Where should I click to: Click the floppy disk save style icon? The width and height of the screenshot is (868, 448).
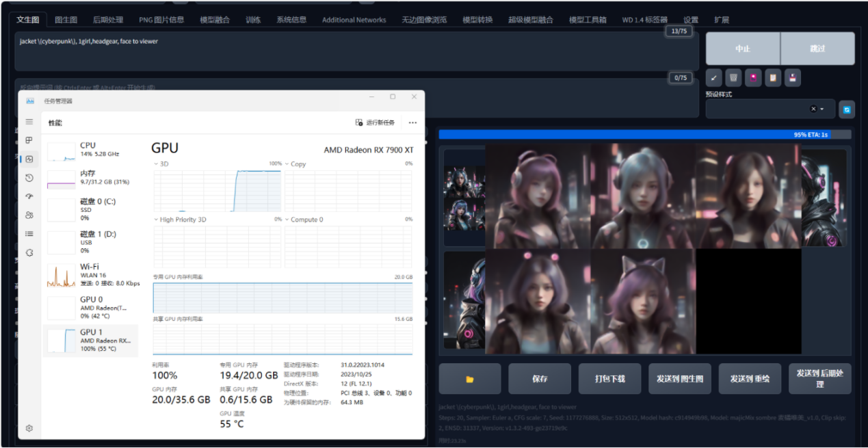(x=792, y=78)
